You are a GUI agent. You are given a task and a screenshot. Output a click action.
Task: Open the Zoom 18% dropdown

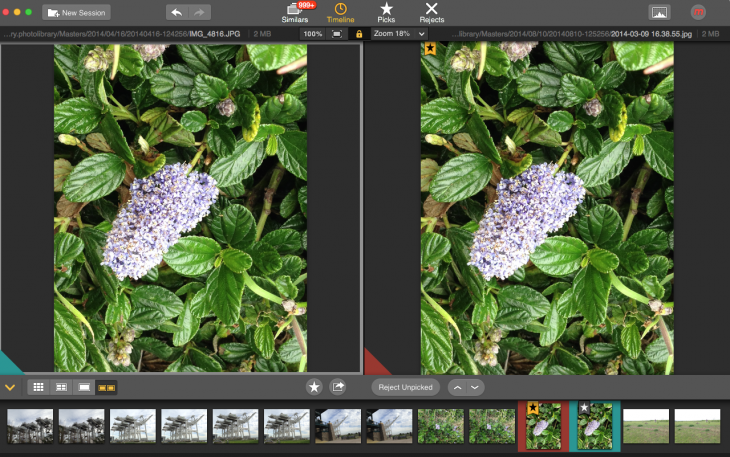(398, 34)
